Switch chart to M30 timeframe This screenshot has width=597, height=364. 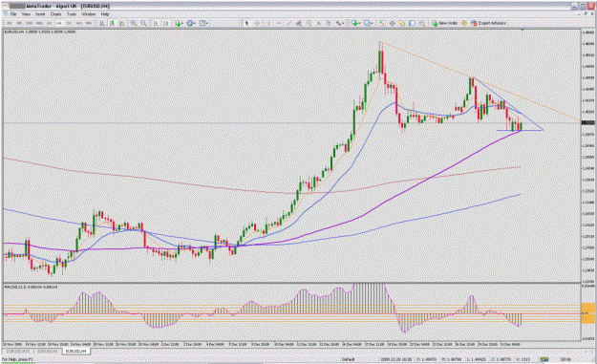[39, 23]
